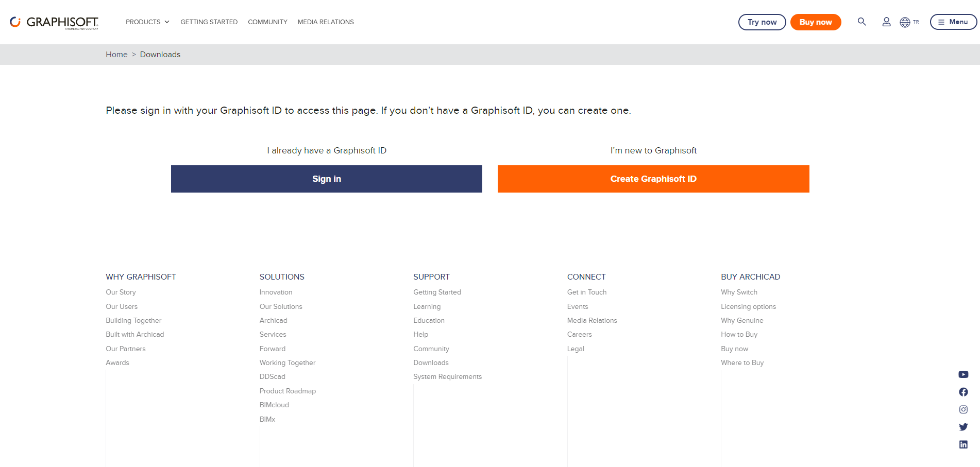Image resolution: width=980 pixels, height=467 pixels.
Task: Click the Downloads breadcrumb
Action: tap(160, 55)
